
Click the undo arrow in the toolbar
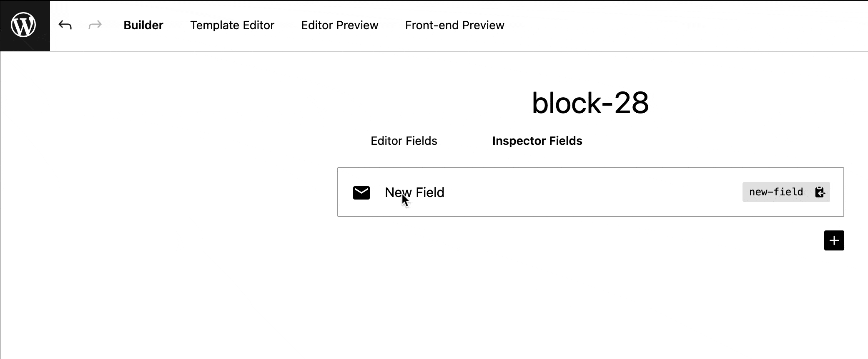tap(65, 25)
